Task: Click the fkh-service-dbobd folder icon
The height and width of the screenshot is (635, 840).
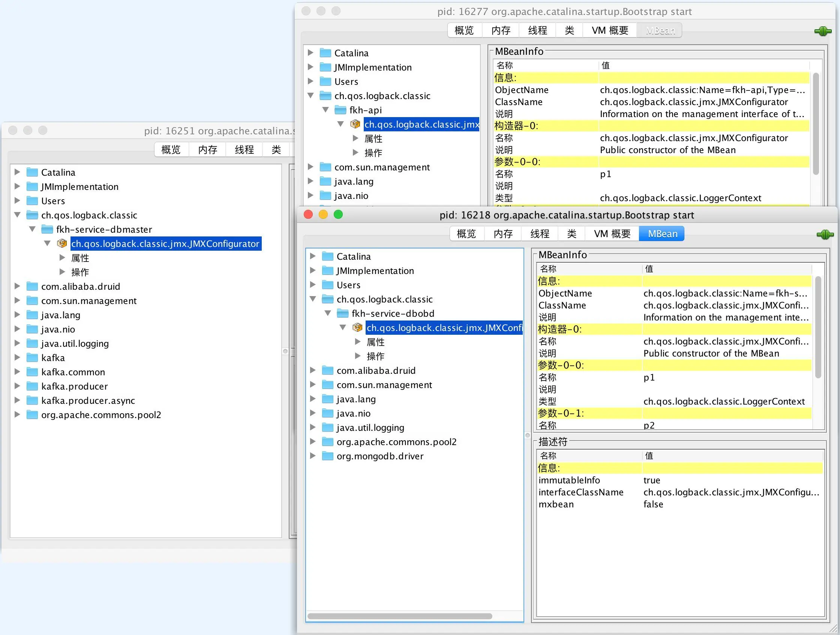Action: tap(342, 313)
